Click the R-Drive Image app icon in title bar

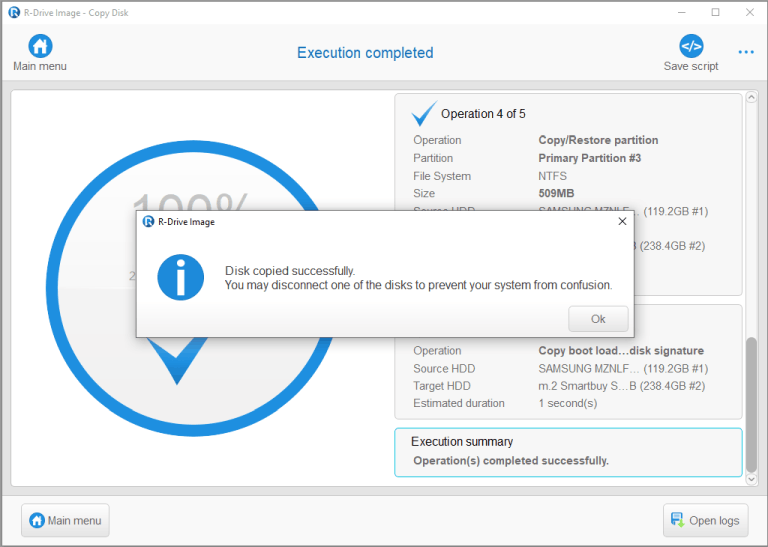13,12
